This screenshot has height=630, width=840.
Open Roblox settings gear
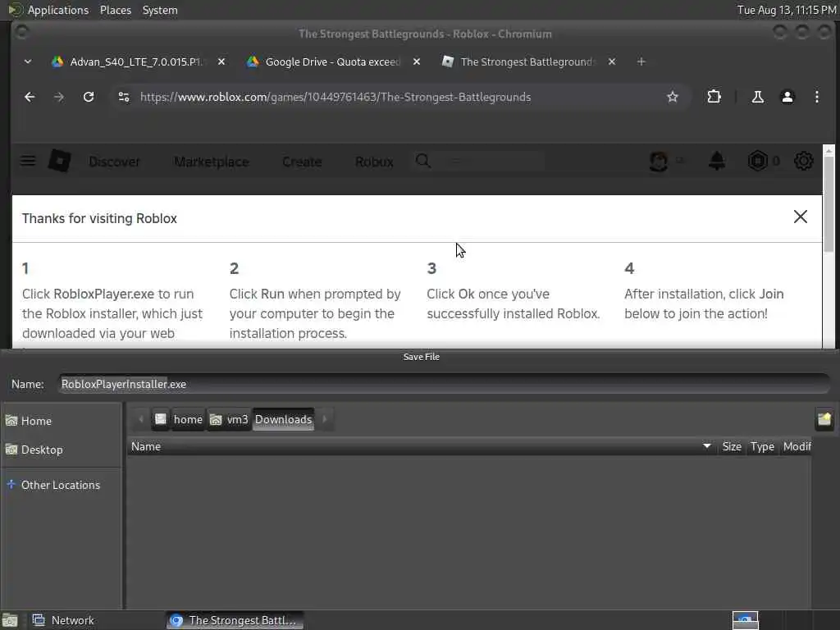coord(804,161)
